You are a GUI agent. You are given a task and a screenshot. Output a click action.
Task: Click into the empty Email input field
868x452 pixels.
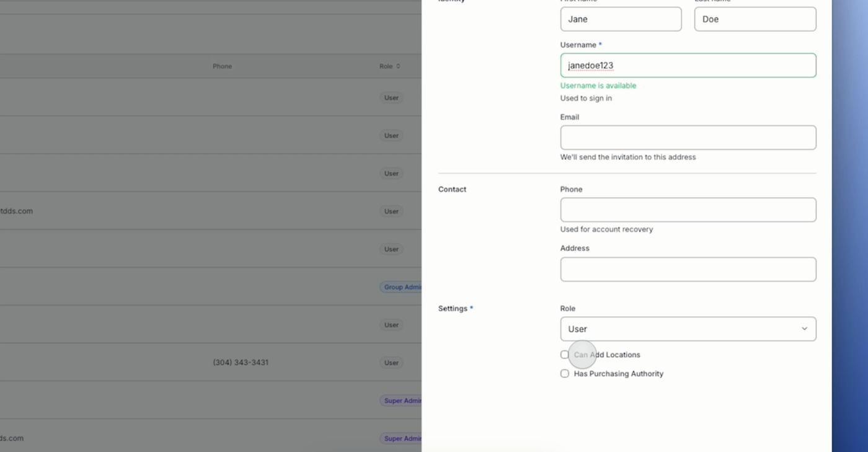pyautogui.click(x=688, y=138)
